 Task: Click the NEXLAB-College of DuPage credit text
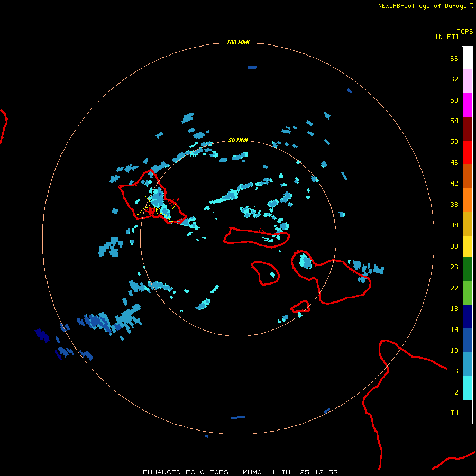[x=422, y=6]
